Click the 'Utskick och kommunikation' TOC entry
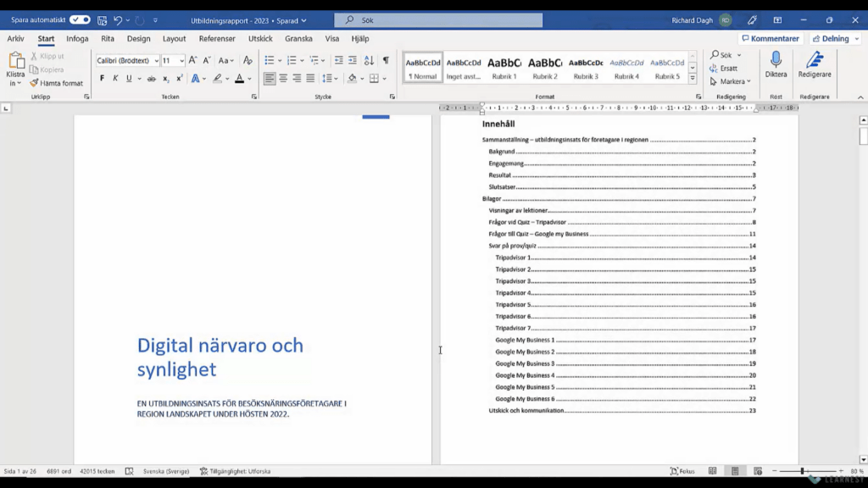 point(622,411)
